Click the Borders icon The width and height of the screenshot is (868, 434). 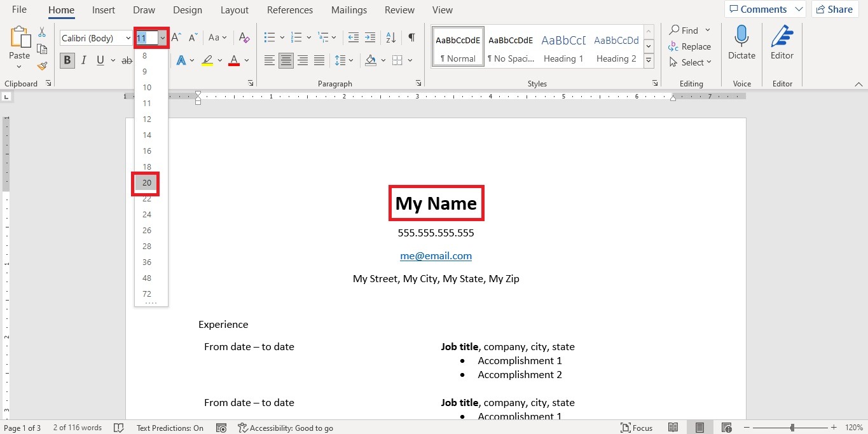(397, 60)
